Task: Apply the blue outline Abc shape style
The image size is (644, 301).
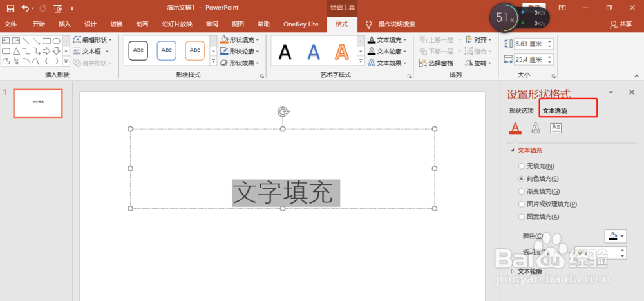Action: click(166, 50)
